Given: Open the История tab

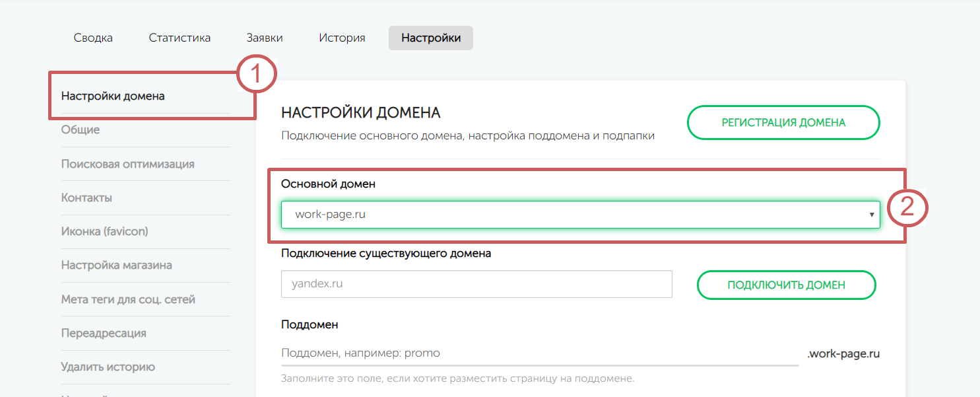Looking at the screenshot, I should point(342,38).
